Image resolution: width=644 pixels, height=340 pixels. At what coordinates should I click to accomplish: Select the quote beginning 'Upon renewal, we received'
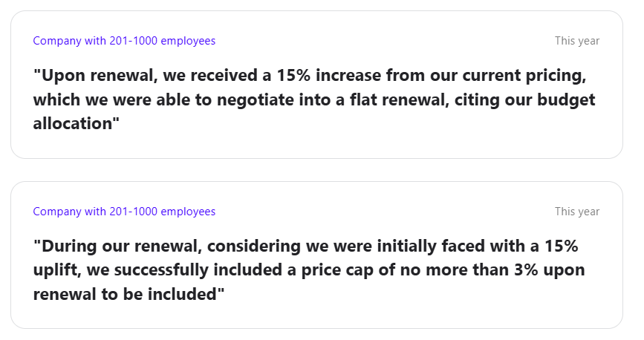click(x=314, y=99)
